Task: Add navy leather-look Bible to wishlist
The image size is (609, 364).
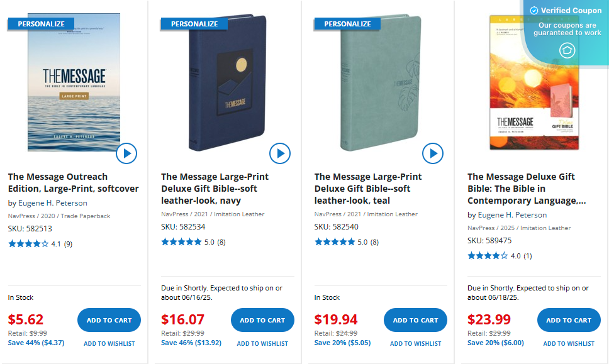Action: [x=262, y=344]
